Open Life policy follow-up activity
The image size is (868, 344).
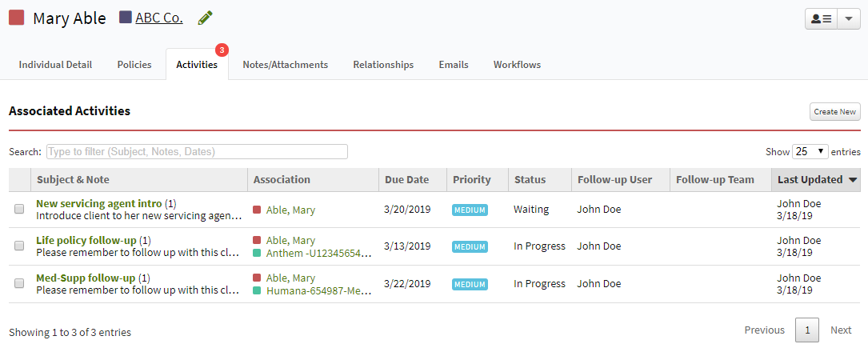tap(86, 241)
